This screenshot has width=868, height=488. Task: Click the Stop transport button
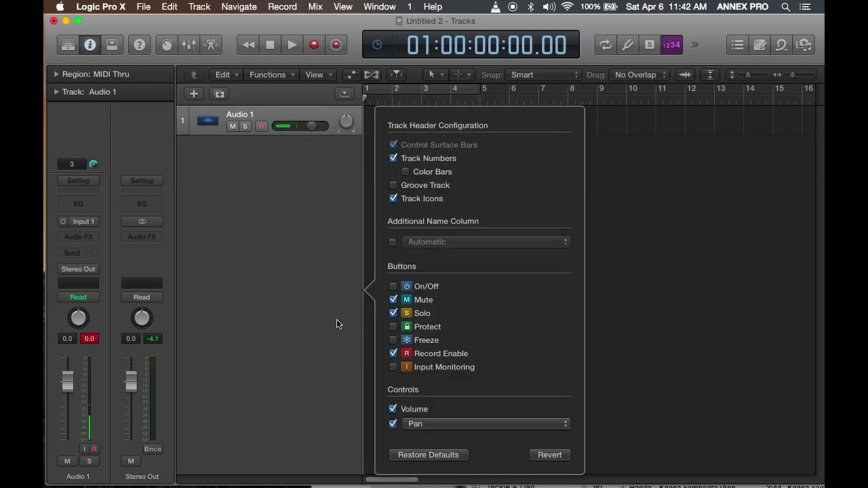click(270, 45)
